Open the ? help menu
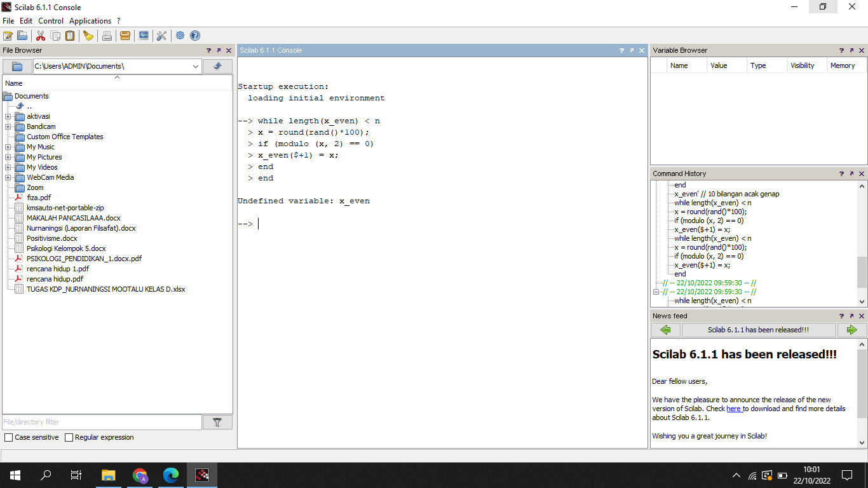Screen dimensions: 868x488 point(118,21)
